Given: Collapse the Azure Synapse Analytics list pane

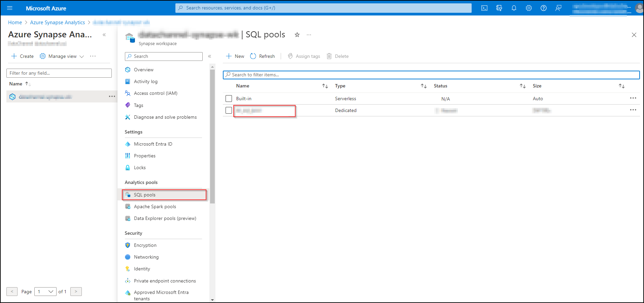Looking at the screenshot, I should tap(104, 35).
